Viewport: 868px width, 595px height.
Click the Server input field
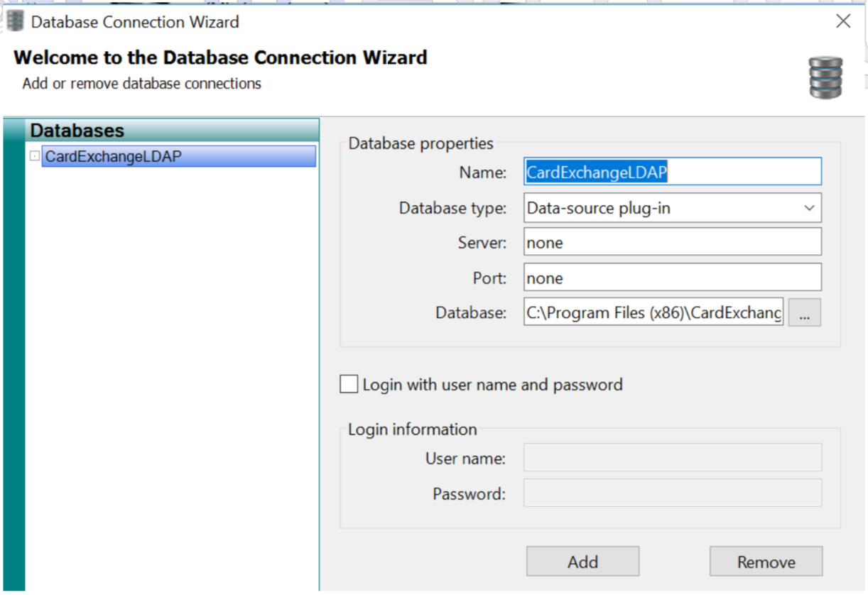coord(673,242)
